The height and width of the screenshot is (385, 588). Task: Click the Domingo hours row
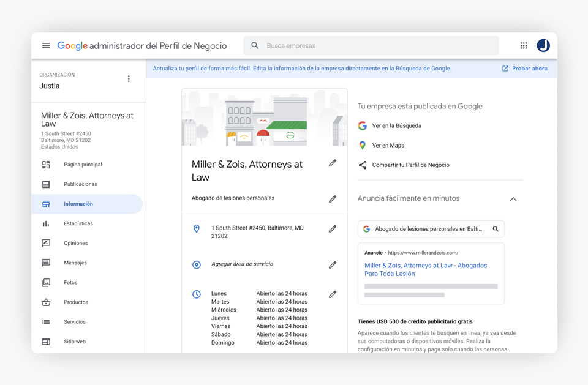click(259, 343)
